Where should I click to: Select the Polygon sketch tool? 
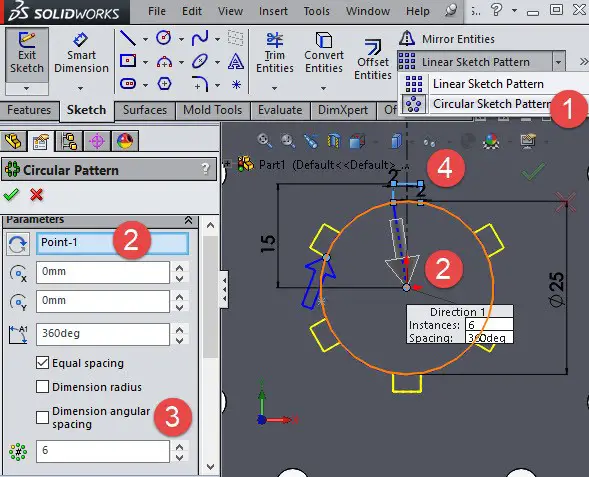point(164,84)
